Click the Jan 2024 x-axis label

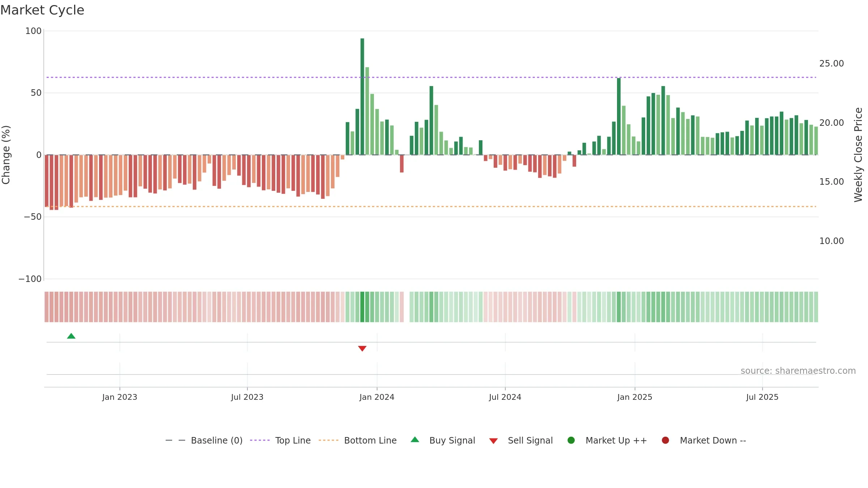377,397
